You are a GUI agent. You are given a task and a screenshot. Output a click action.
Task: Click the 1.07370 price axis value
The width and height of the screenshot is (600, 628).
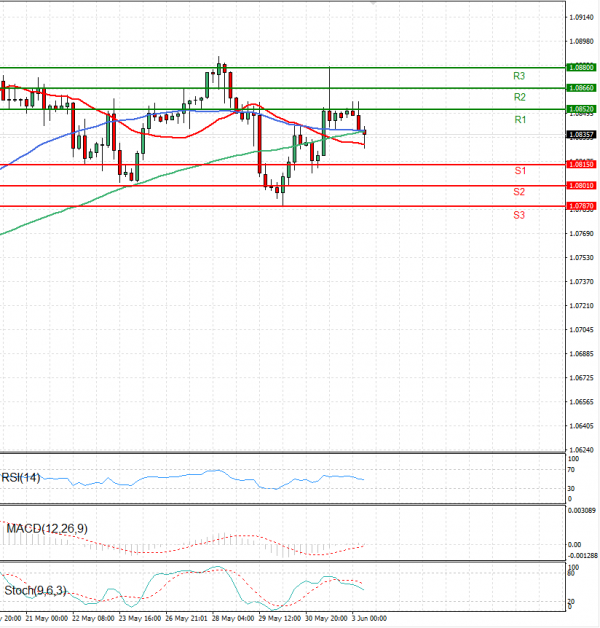click(x=582, y=282)
